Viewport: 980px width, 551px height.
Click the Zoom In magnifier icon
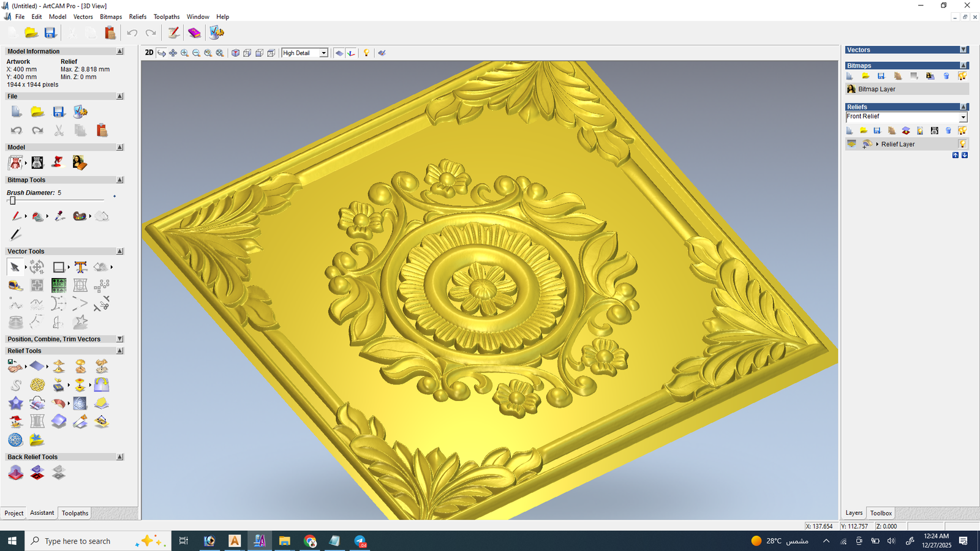coord(184,53)
